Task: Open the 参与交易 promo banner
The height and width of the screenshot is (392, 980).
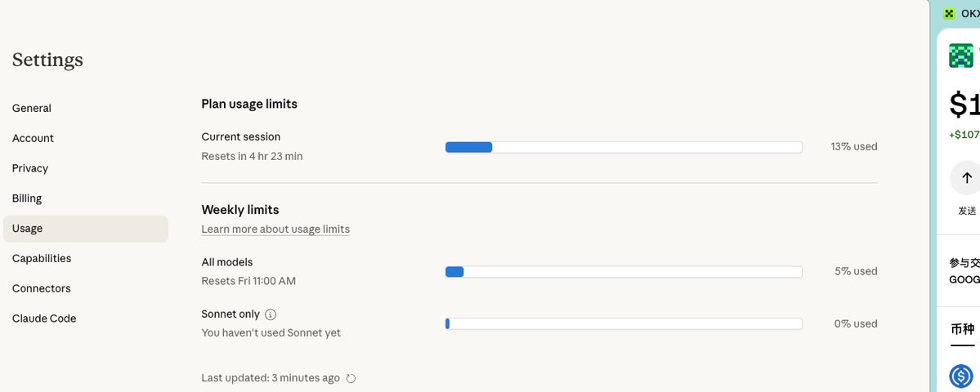Action: coord(964,271)
